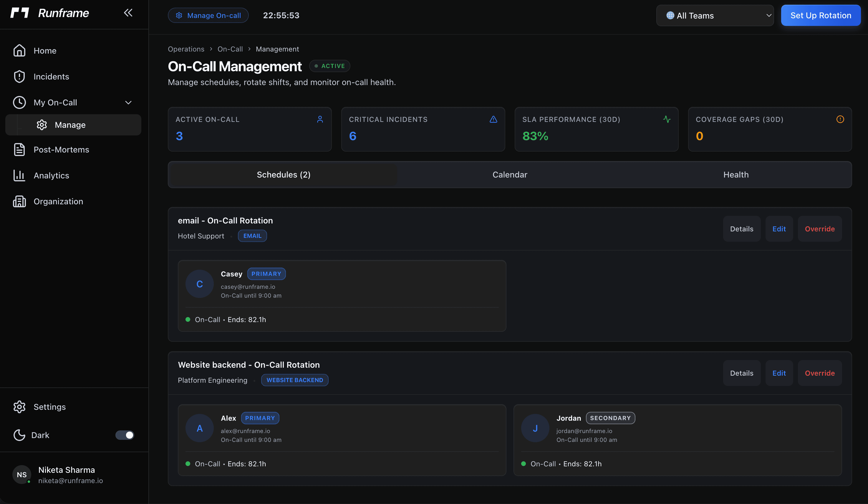The height and width of the screenshot is (504, 868).
Task: Switch to the Calendar tab
Action: (510, 174)
